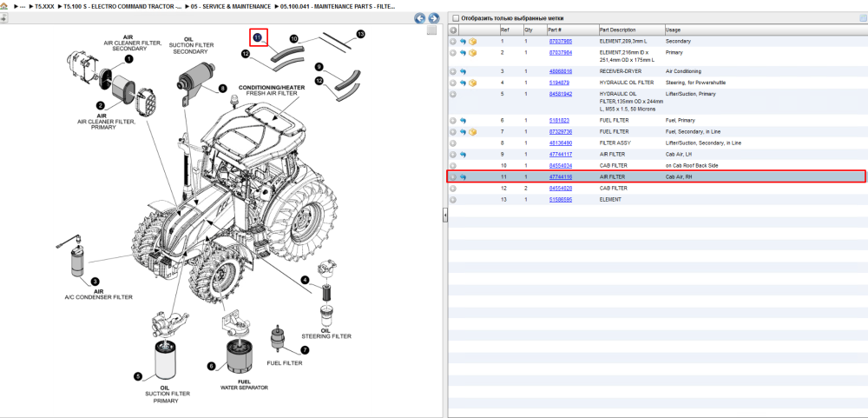The height and width of the screenshot is (418, 868).
Task: Open part number link 84581942
Action: (560, 94)
